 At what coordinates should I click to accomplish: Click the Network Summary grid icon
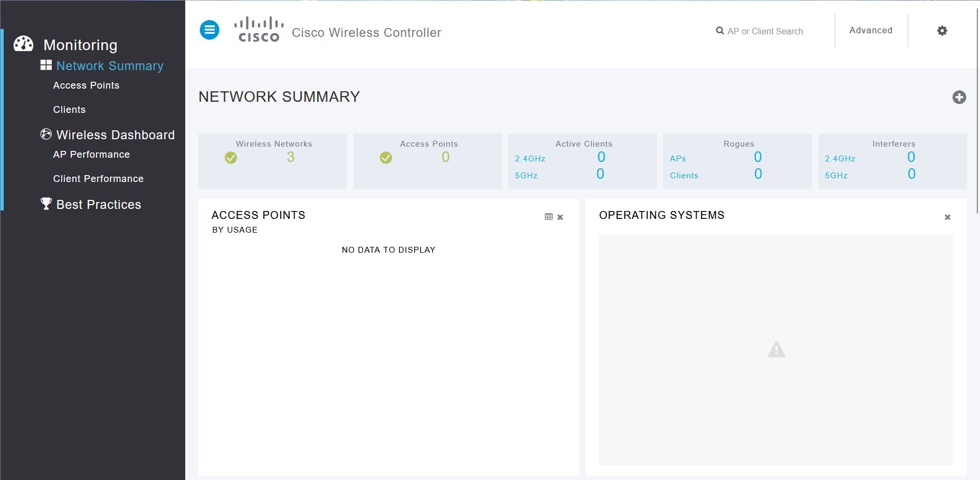click(46, 65)
